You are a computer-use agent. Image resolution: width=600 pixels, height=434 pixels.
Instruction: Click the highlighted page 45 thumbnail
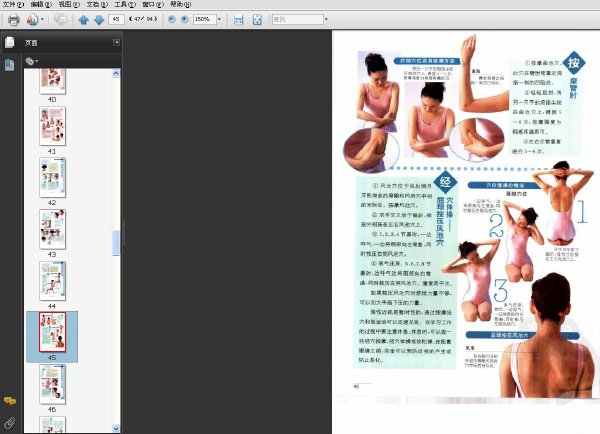pos(52,332)
